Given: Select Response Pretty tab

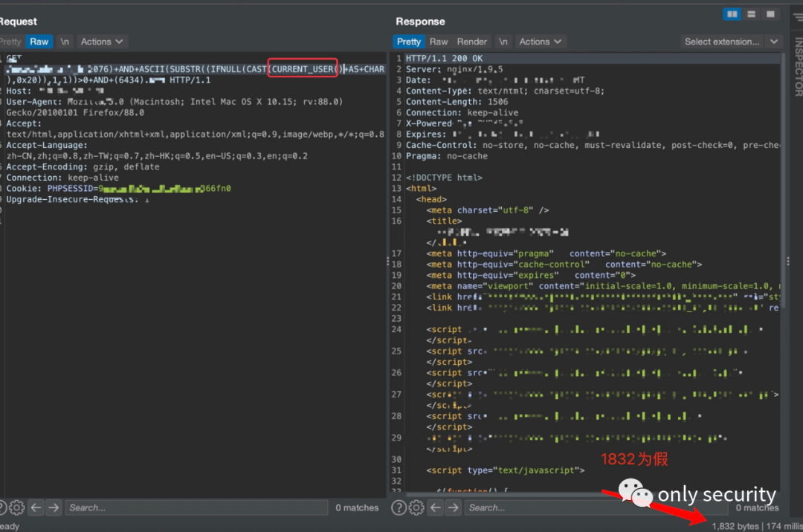Looking at the screenshot, I should pyautogui.click(x=408, y=42).
